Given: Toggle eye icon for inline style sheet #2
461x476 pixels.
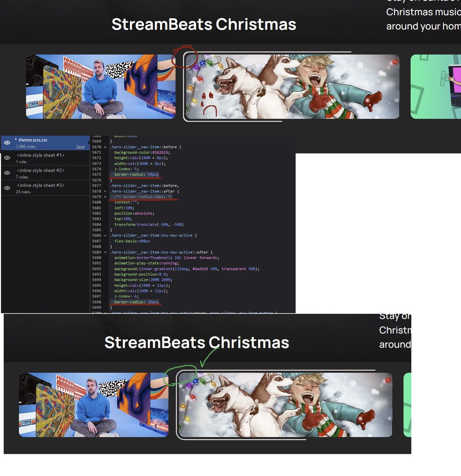Looking at the screenshot, I should coord(7,173).
